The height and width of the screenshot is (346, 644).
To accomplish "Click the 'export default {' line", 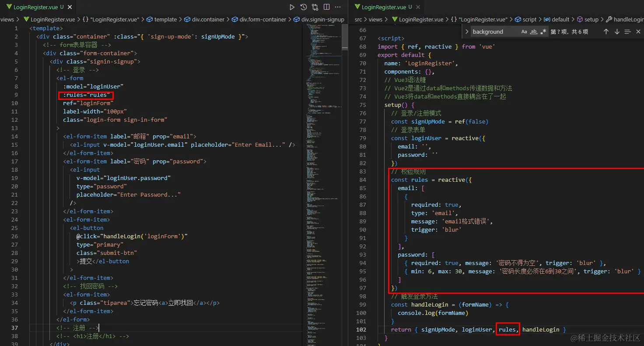I will [x=404, y=55].
